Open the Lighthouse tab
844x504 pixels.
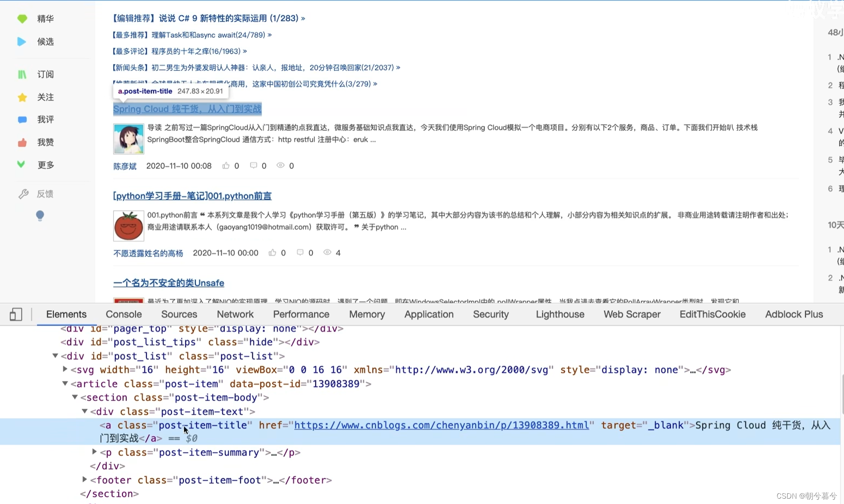click(560, 314)
